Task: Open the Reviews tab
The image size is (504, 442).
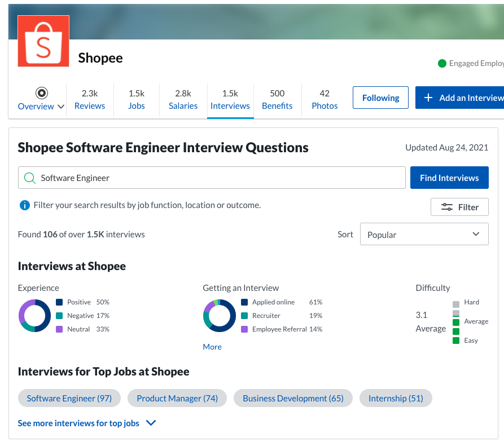Action: [x=90, y=100]
